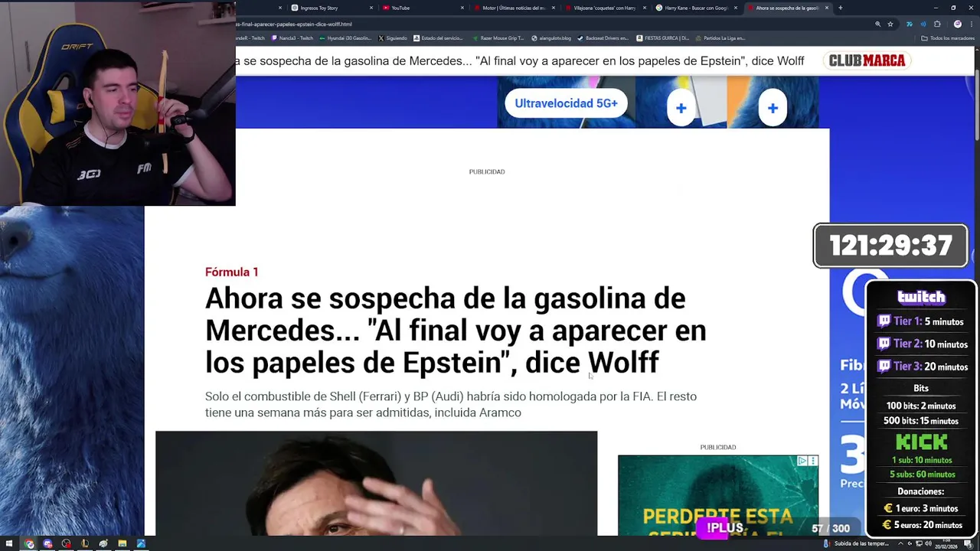Switch to the 'Motor | Últimas noticias' tab
This screenshot has width=980, height=551.
(x=513, y=8)
